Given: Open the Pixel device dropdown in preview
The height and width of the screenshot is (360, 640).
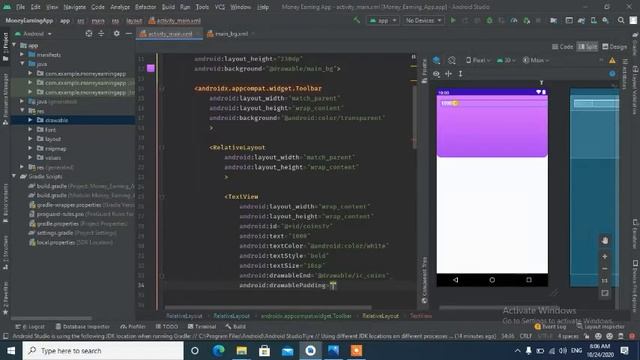Looking at the screenshot, I should (x=478, y=60).
